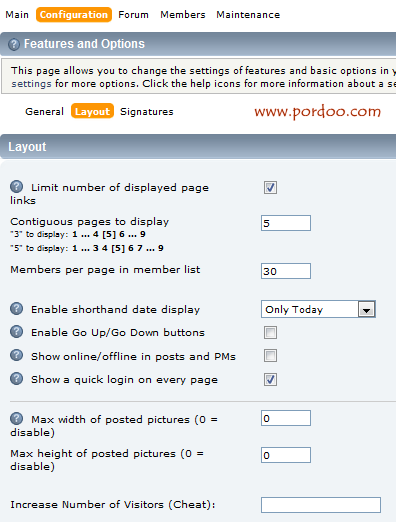Image resolution: width=396 pixels, height=522 pixels.
Task: Focus Max height of posted pictures field
Action: (286, 455)
